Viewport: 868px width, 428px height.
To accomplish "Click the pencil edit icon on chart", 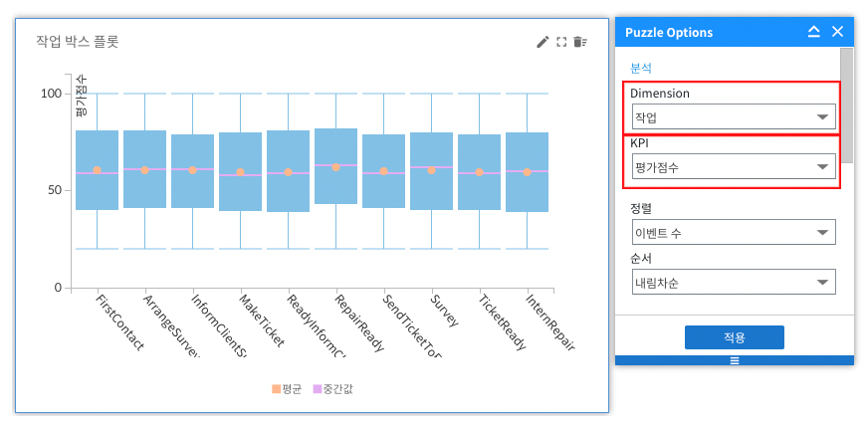I will 542,42.
